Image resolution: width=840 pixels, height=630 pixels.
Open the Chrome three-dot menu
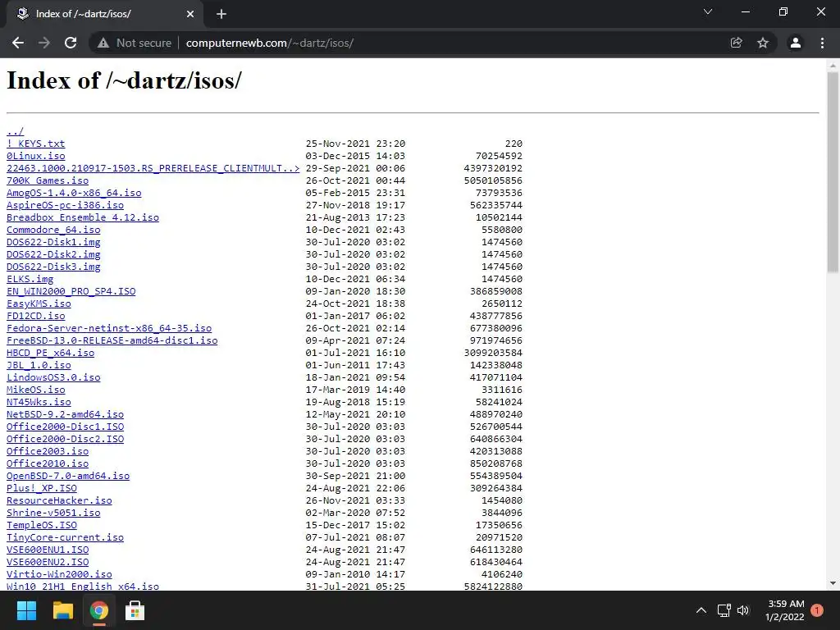pos(822,43)
